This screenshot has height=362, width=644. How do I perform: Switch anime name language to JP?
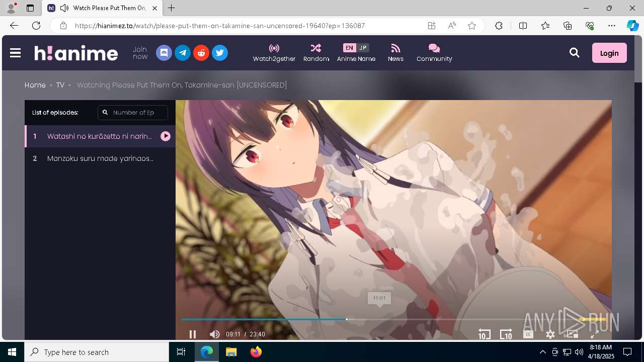(363, 48)
